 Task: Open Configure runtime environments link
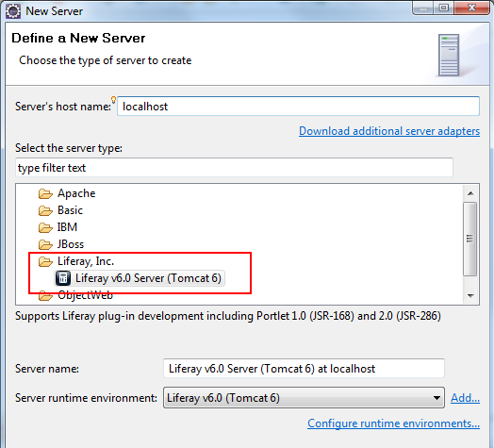(x=393, y=423)
